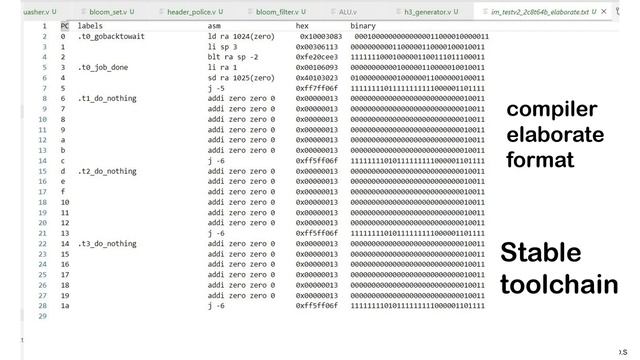Click the 'ld ra 1024(zero)' instruction
This screenshot has height=360, width=640.
tap(241, 36)
